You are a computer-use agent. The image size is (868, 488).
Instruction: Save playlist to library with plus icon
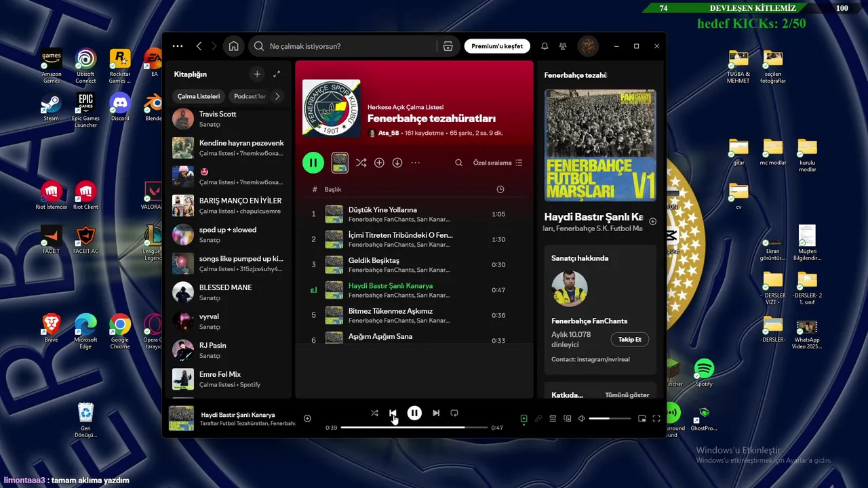tap(379, 163)
